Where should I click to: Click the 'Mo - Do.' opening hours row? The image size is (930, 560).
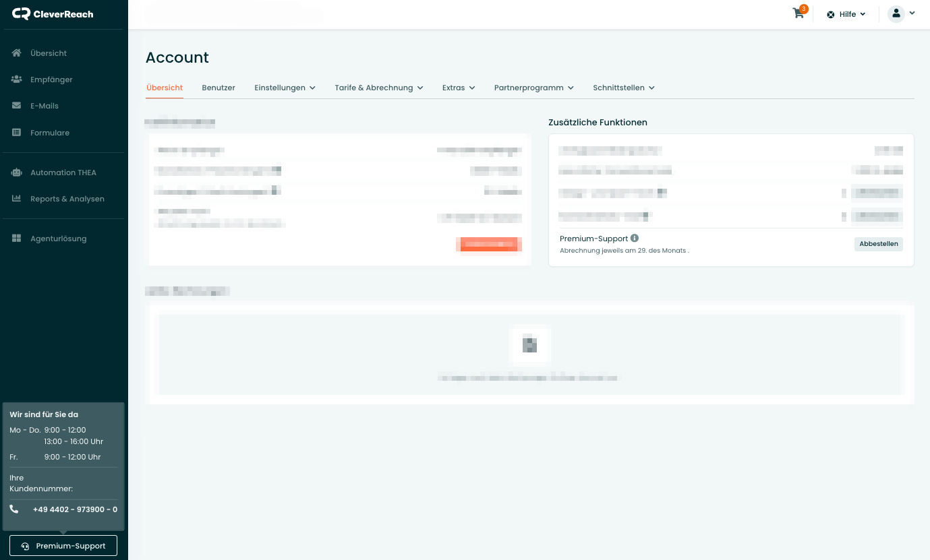[57, 435]
